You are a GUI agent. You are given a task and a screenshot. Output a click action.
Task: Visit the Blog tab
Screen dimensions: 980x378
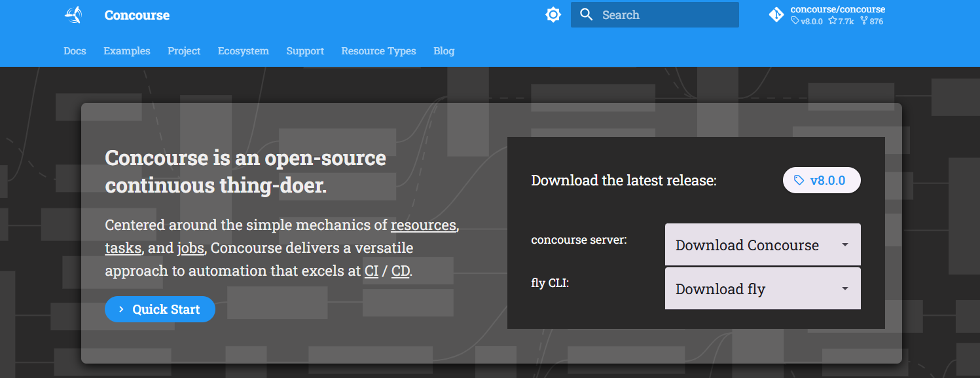(443, 51)
